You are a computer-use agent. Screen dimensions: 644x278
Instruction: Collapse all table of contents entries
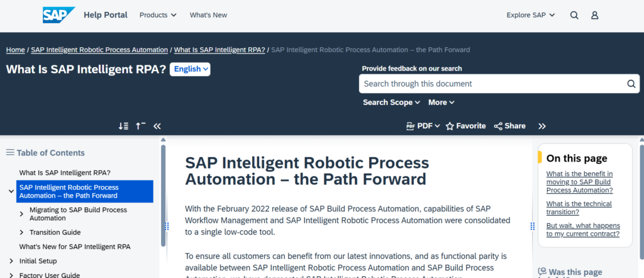(x=140, y=126)
